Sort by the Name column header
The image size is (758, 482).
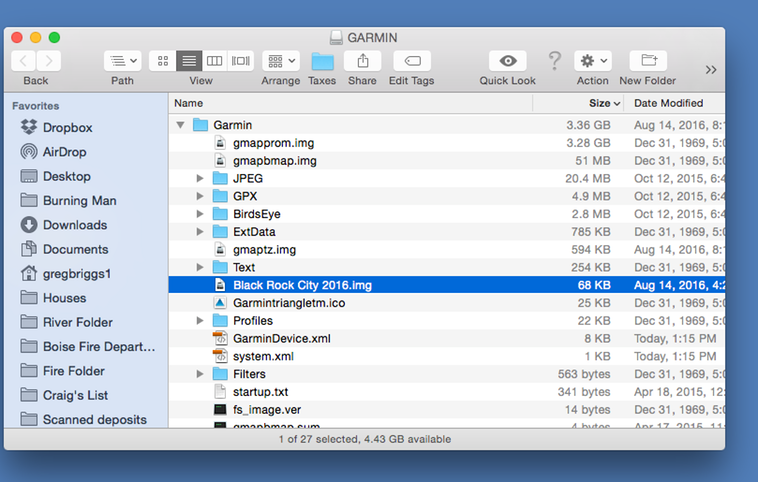point(351,103)
